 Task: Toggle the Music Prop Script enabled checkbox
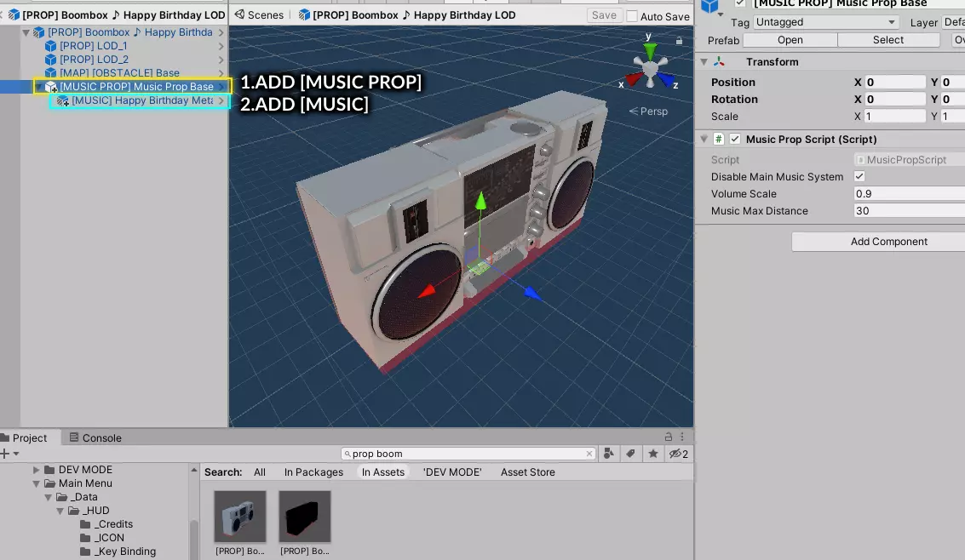click(735, 140)
